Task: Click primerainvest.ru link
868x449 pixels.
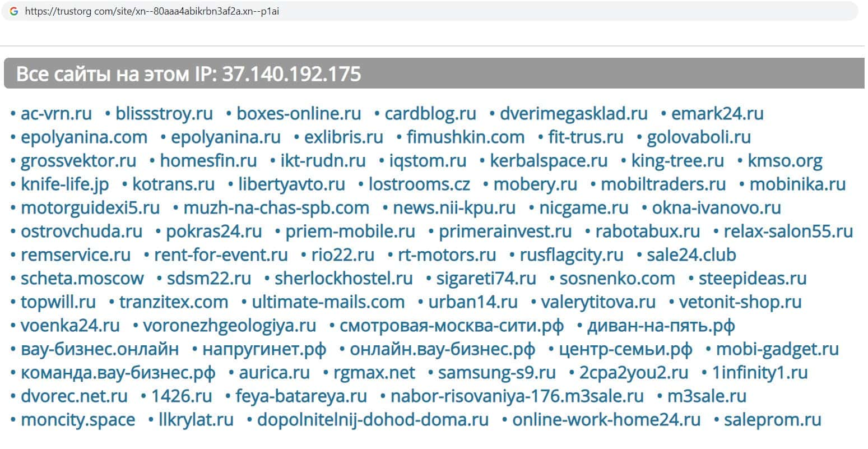Action: click(x=505, y=232)
